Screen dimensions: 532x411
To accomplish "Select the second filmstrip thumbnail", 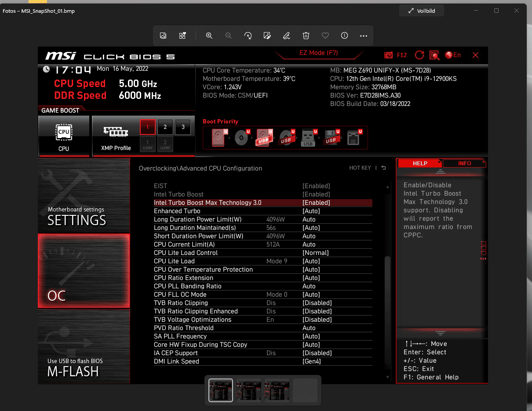I will [249, 390].
